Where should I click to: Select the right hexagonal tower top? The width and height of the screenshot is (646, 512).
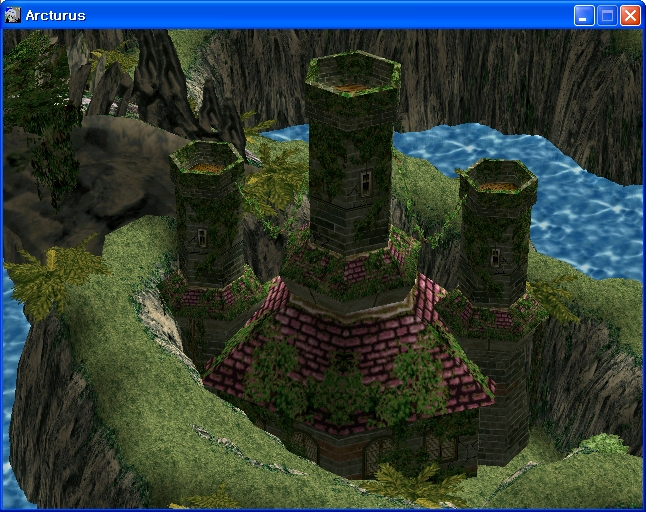click(x=498, y=177)
